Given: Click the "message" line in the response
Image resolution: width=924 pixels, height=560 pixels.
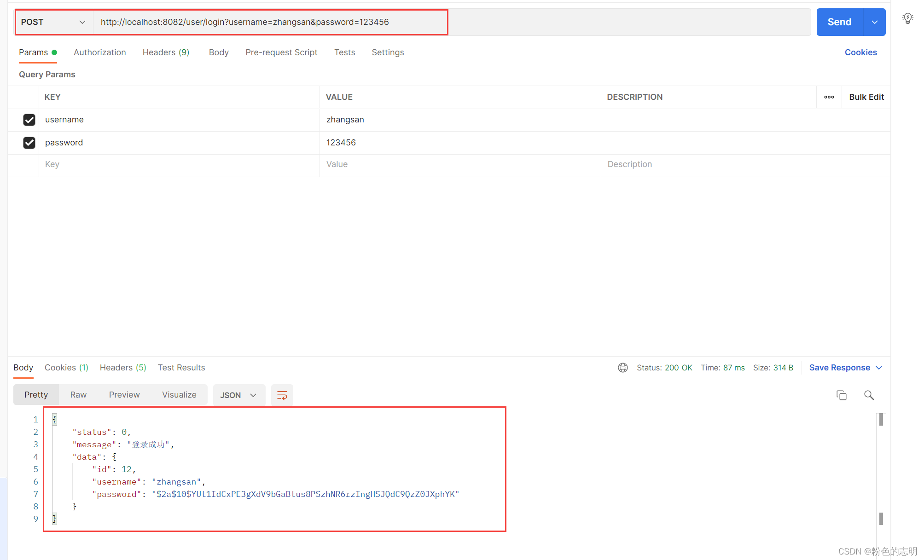Looking at the screenshot, I should [x=123, y=445].
